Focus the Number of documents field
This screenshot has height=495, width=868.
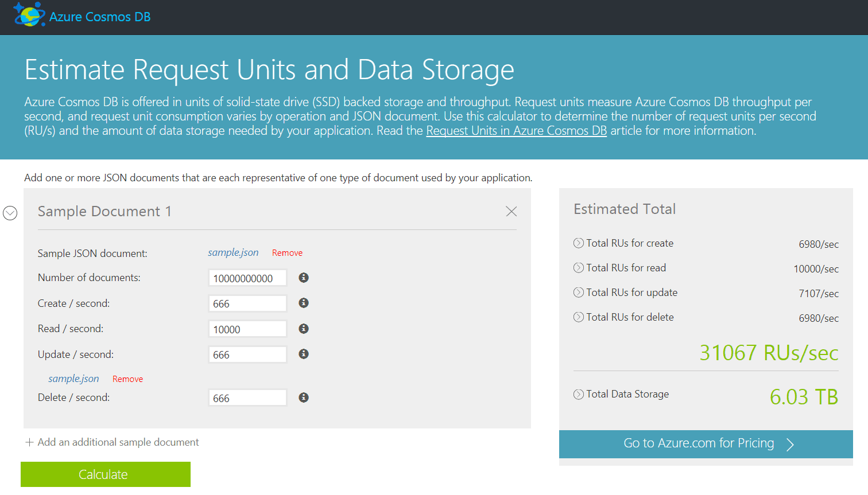247,278
